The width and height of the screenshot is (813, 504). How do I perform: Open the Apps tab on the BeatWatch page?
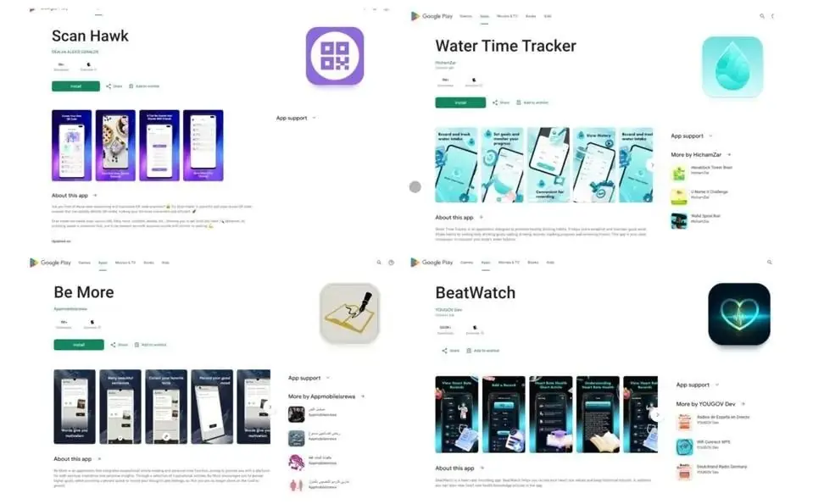coord(485,263)
